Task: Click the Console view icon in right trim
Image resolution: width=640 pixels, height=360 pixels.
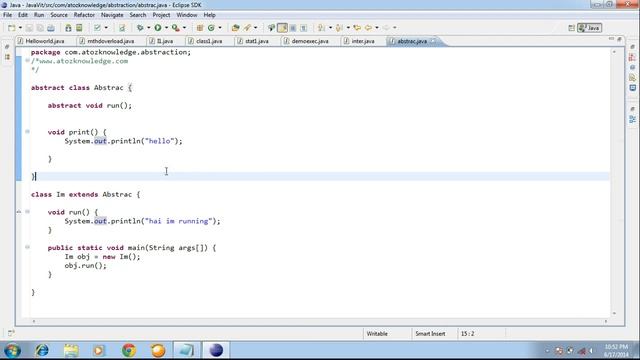Action: pyautogui.click(x=633, y=88)
